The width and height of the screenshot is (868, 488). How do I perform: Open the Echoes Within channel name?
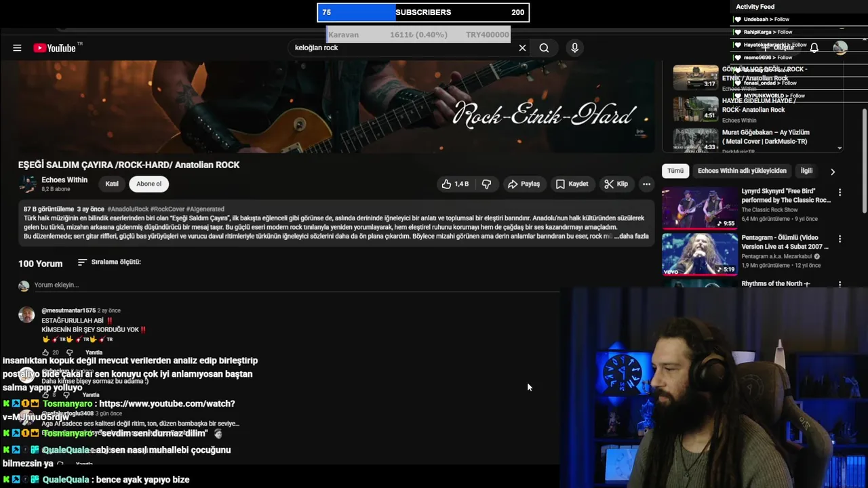(x=64, y=180)
